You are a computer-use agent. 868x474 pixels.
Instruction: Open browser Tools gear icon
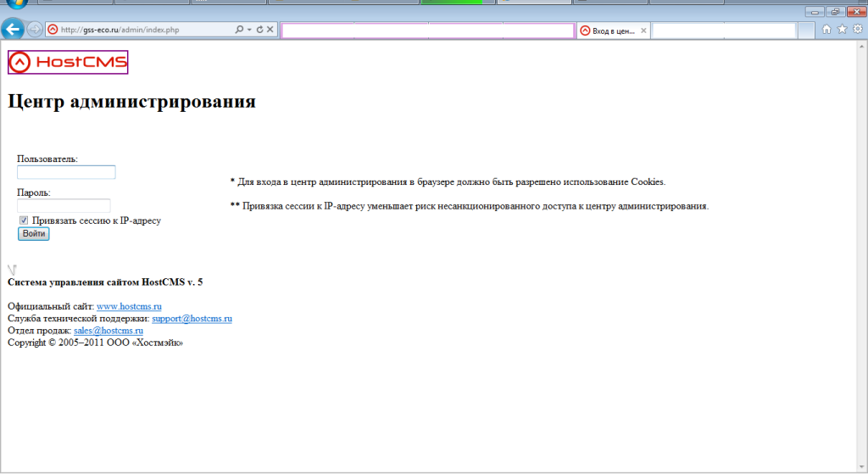tap(857, 30)
